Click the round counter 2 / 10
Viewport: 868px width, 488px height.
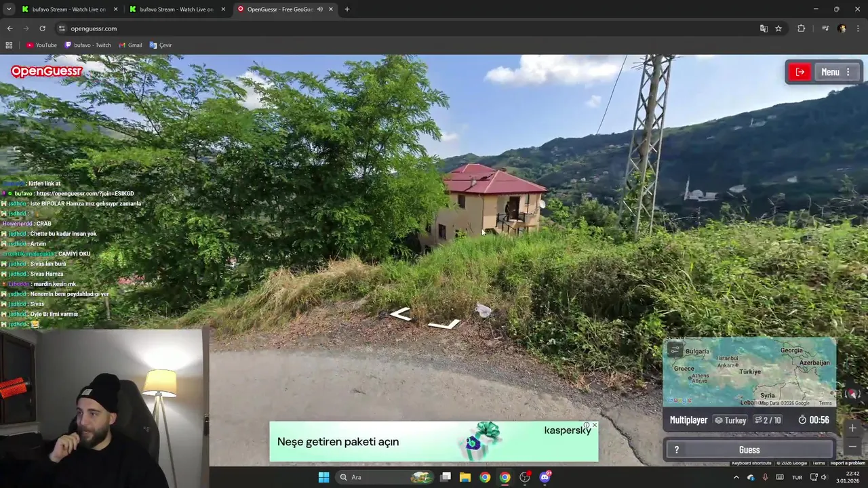tap(768, 420)
